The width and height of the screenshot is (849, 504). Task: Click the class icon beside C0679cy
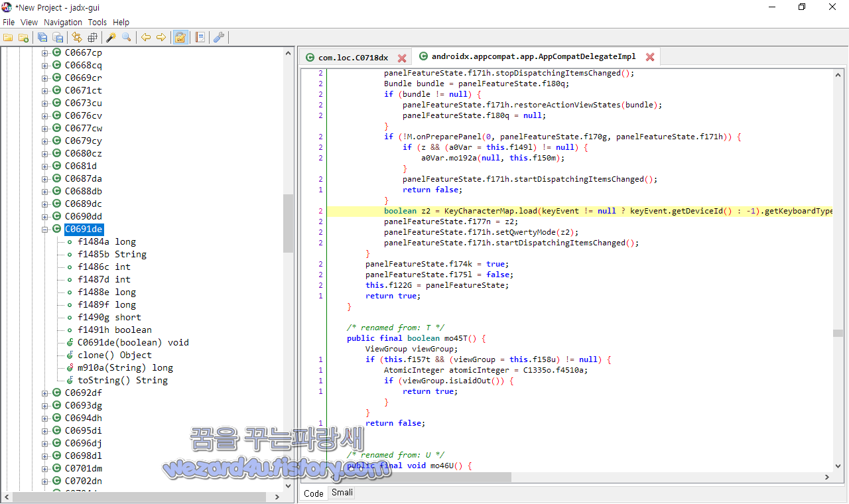56,141
